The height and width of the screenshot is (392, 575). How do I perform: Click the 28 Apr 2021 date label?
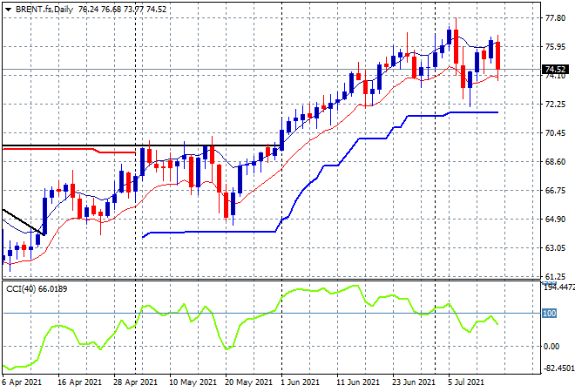[x=135, y=382]
